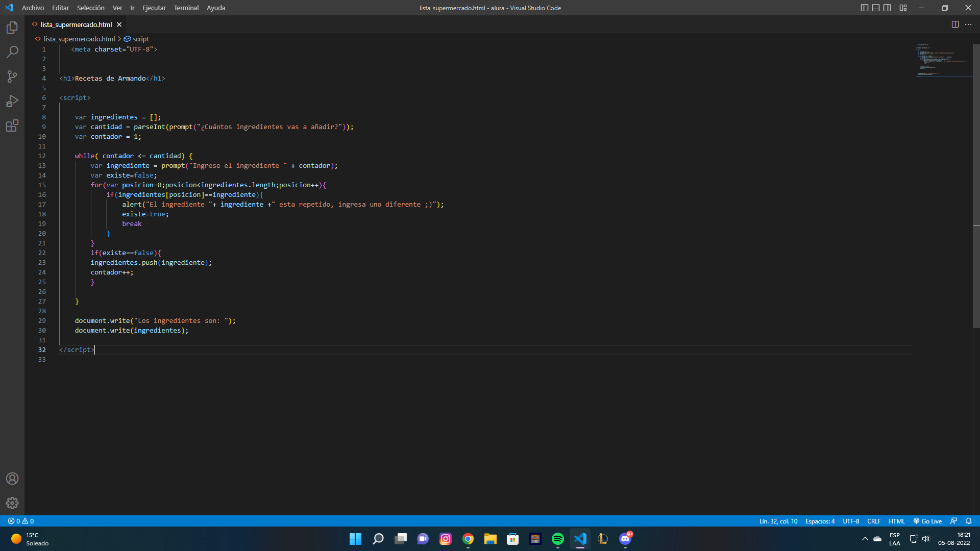Image resolution: width=980 pixels, height=551 pixels.
Task: Open the Explorer view in activity bar
Action: (x=12, y=28)
